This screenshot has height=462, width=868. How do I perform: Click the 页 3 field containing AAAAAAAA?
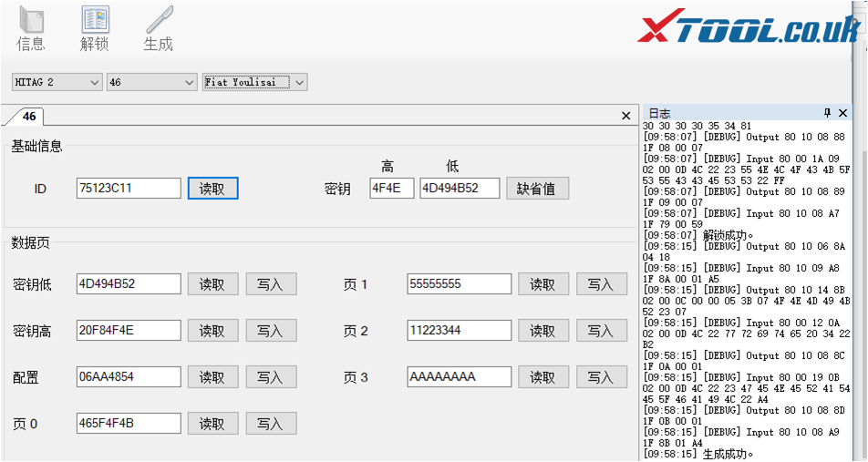459,376
